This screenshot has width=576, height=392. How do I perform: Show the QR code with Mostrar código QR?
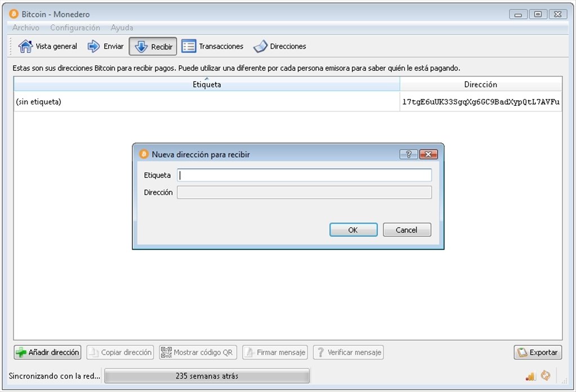(x=198, y=353)
